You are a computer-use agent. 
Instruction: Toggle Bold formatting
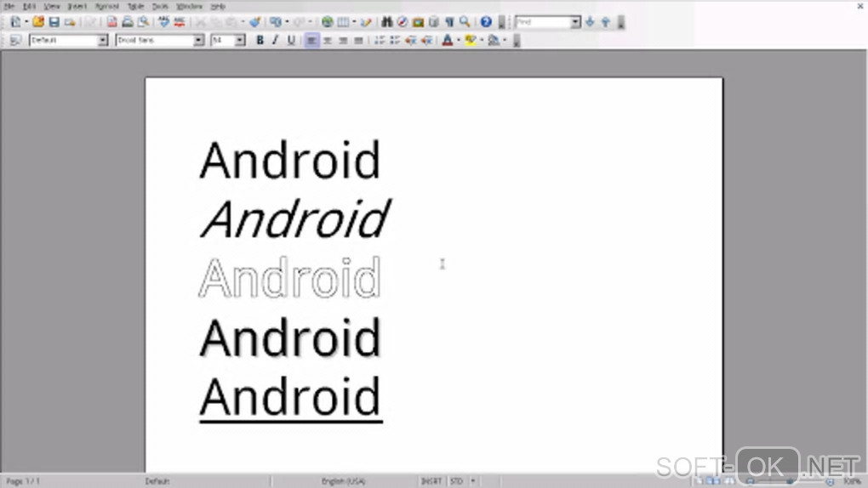260,41
